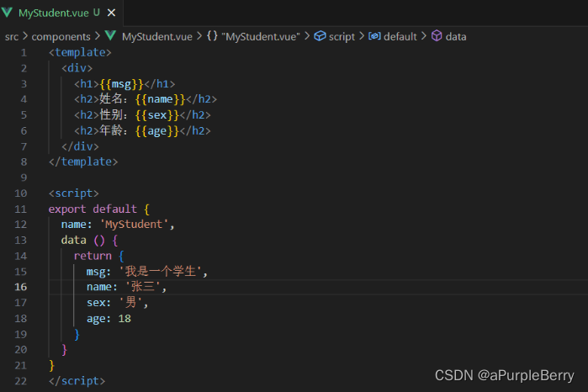588x392 pixels.
Task: Expand breadcrumb chevron after MyStudent.vue file
Action: 199,36
